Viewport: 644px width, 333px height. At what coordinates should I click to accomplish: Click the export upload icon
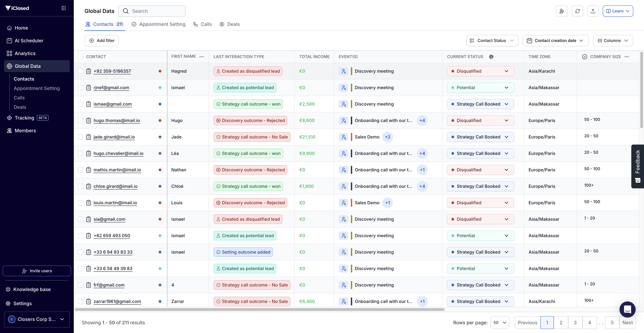593,11
